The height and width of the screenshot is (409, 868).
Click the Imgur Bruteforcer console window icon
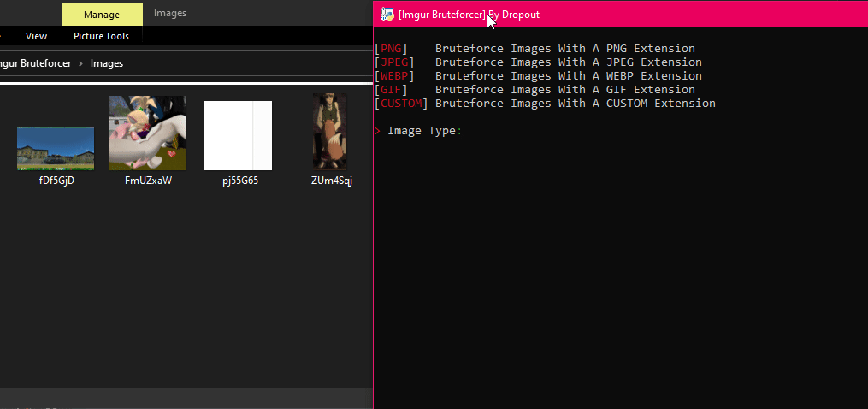click(387, 15)
